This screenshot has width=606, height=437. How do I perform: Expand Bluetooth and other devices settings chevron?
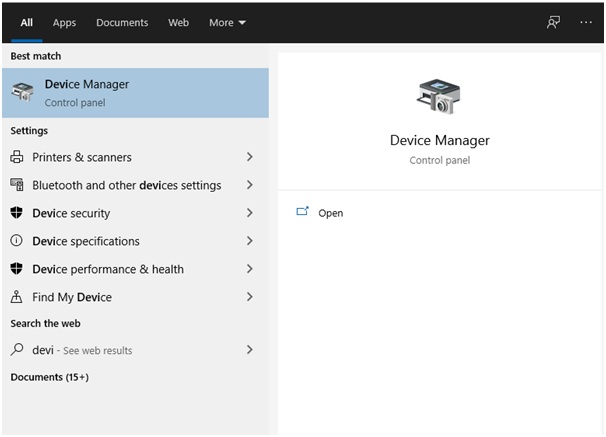(250, 185)
